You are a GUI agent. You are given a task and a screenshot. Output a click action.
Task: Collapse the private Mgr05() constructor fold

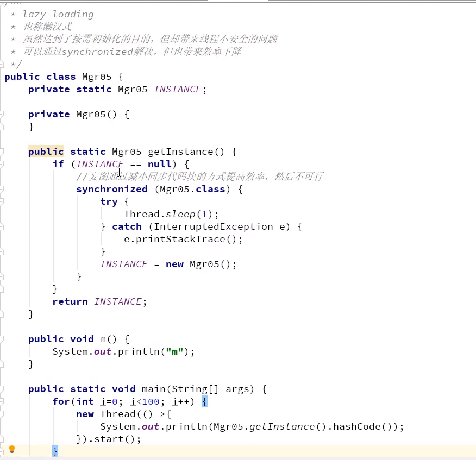pyautogui.click(x=2, y=114)
